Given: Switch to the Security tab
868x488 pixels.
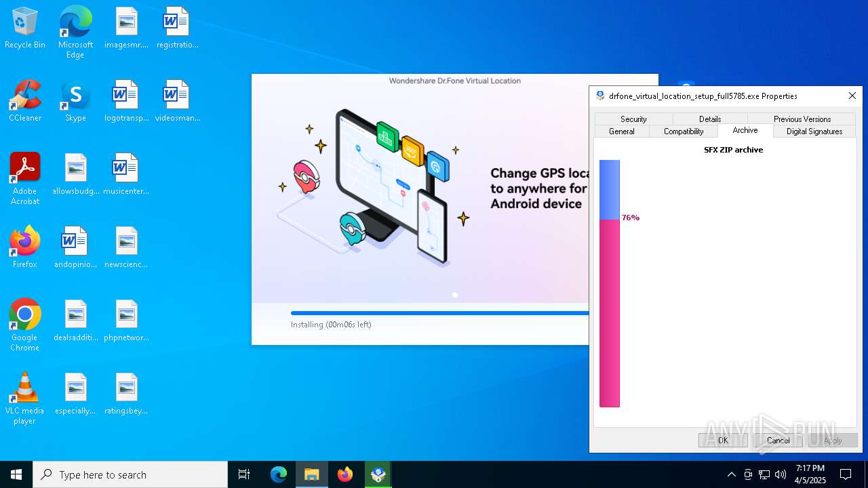Looking at the screenshot, I should [x=633, y=119].
